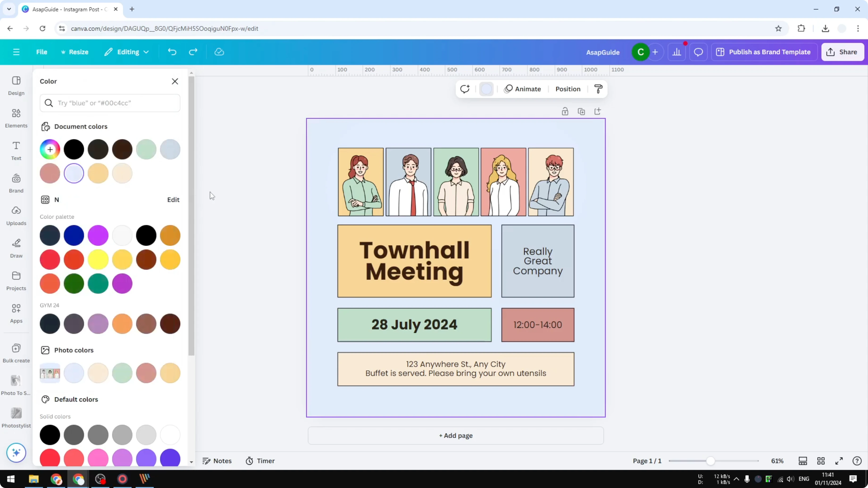868x488 pixels.
Task: Open the Photostylist app
Action: pyautogui.click(x=16, y=418)
